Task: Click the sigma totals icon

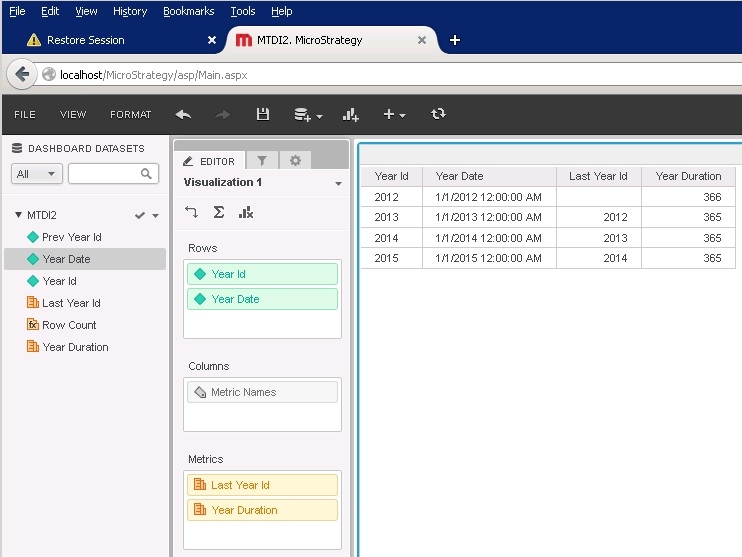Action: [x=219, y=212]
